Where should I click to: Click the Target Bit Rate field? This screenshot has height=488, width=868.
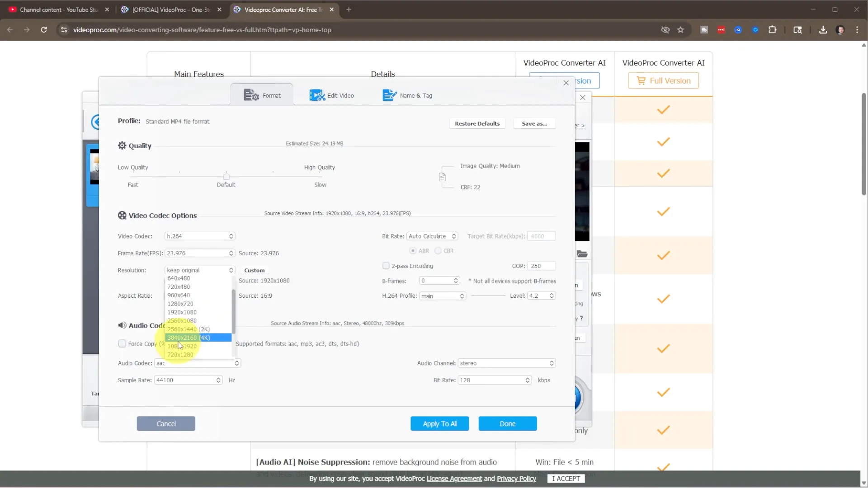[541, 236]
